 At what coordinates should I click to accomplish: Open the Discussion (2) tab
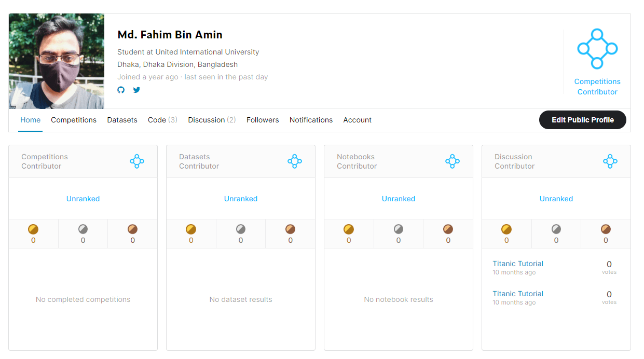click(212, 120)
